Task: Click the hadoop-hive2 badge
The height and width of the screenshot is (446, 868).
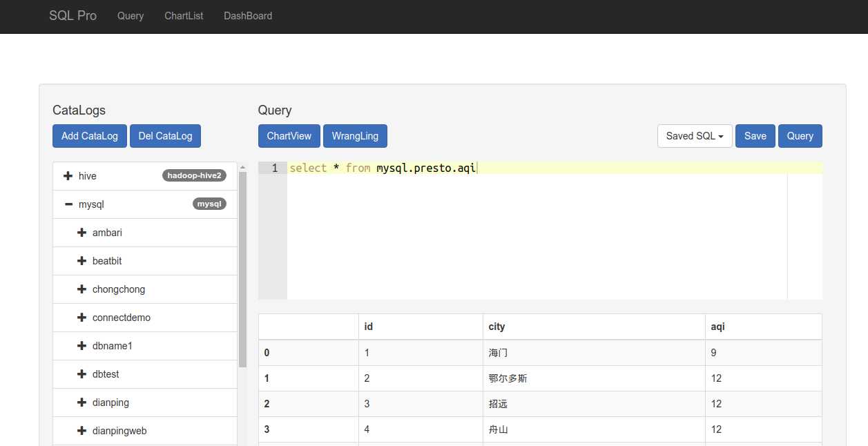Action: click(194, 175)
